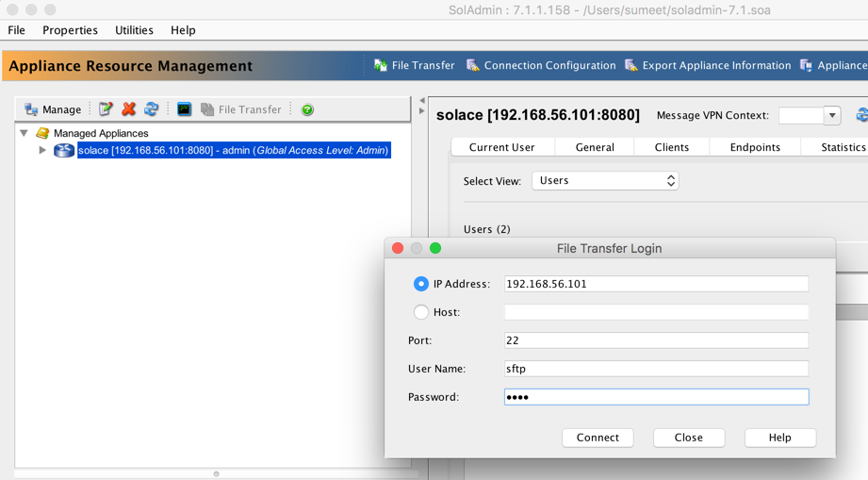Click the Port input field

(x=656, y=340)
